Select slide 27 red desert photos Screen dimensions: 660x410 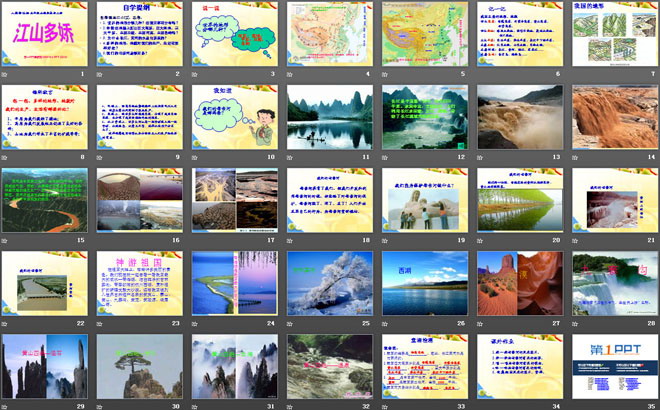[520, 284]
